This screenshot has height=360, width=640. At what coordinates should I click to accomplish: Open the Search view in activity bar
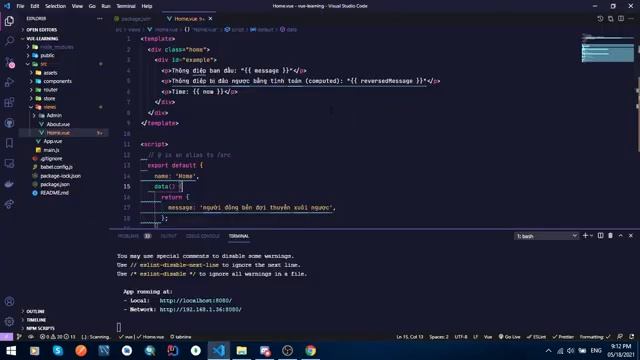pyautogui.click(x=9, y=41)
